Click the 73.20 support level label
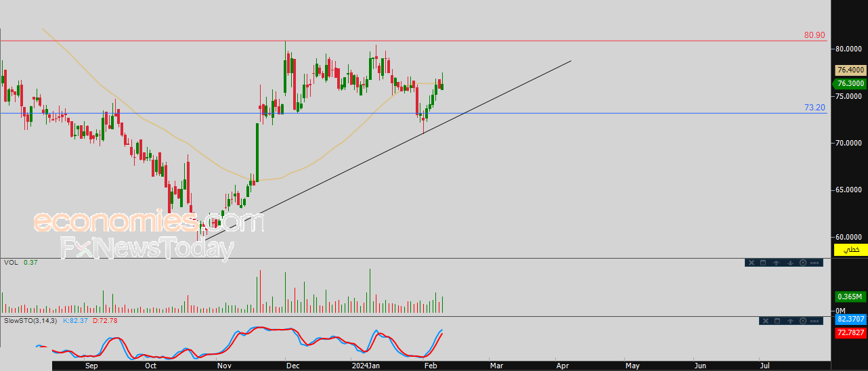 [x=815, y=107]
